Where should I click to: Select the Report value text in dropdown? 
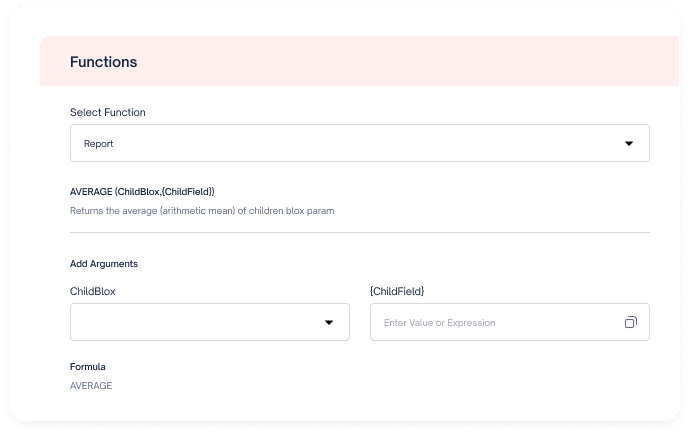coord(99,144)
